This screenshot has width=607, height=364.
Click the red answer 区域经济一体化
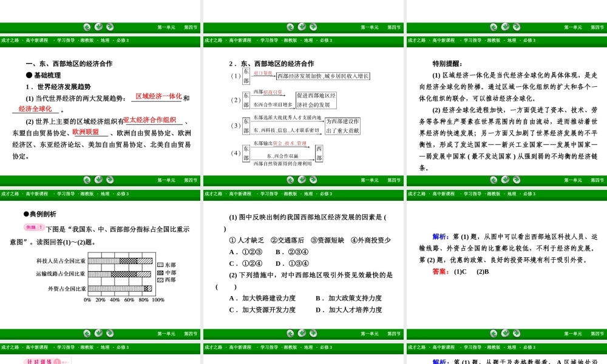[158, 96]
